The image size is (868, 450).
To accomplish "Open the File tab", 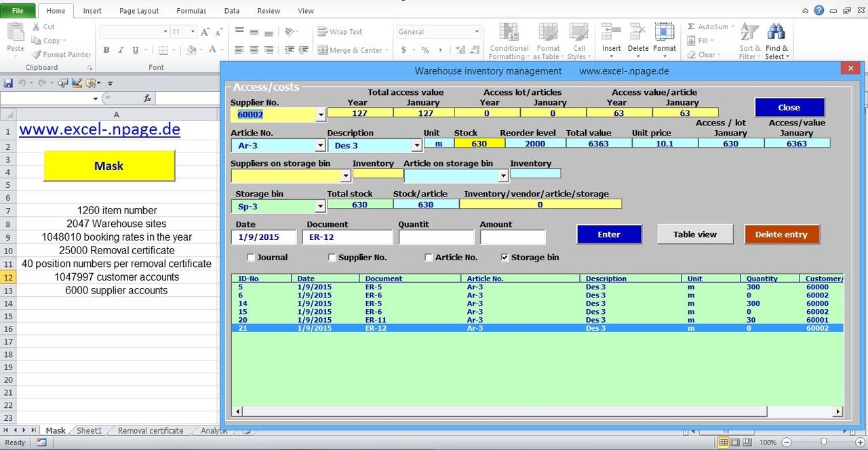I will (18, 11).
